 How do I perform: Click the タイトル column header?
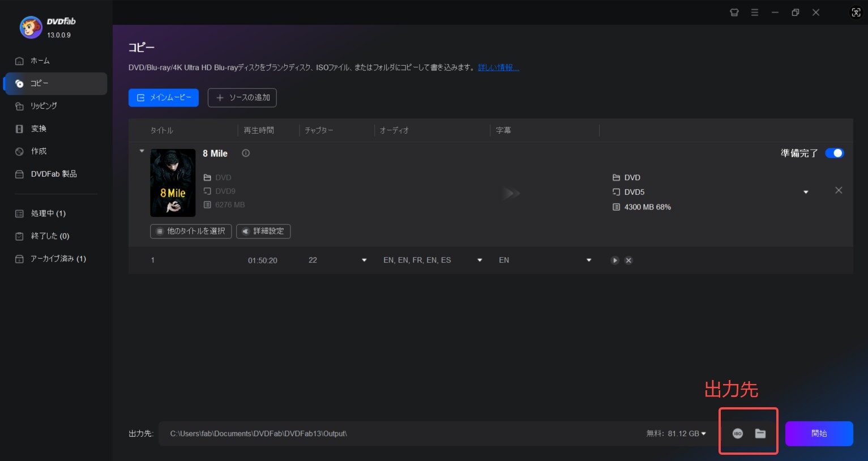pyautogui.click(x=161, y=130)
